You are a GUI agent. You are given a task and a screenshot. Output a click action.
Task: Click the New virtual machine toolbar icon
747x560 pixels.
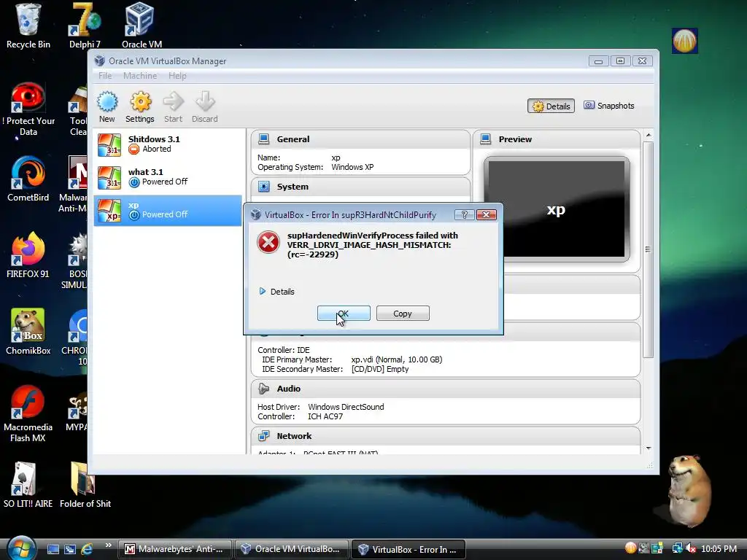coord(107,107)
